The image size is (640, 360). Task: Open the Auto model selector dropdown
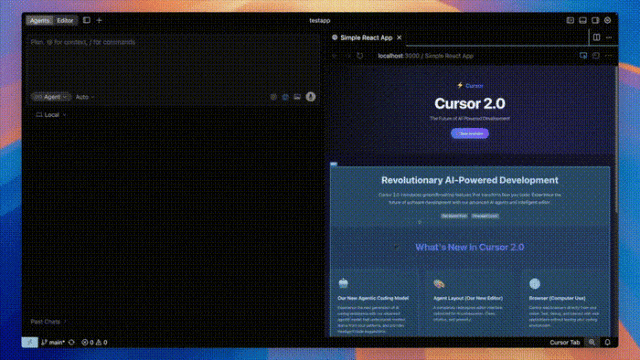pos(85,97)
